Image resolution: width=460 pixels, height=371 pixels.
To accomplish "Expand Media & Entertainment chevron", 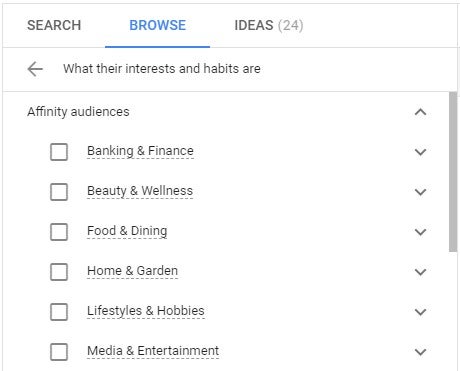I will [420, 352].
